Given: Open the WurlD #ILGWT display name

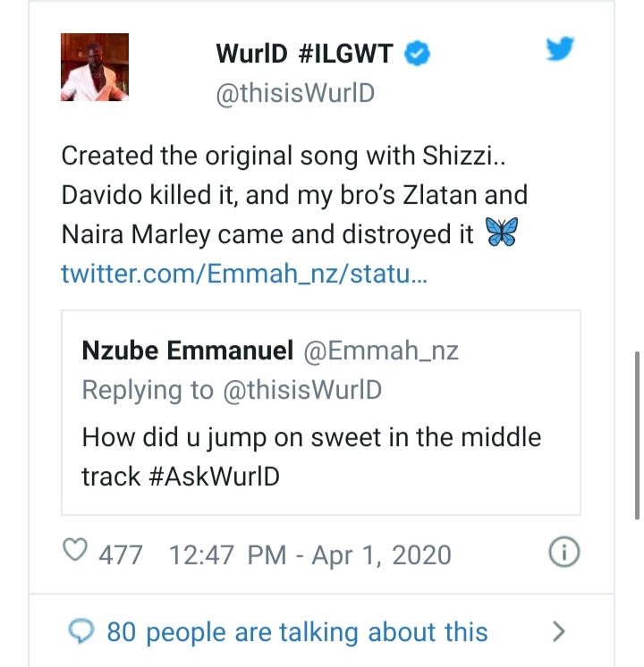Looking at the screenshot, I should 304,55.
